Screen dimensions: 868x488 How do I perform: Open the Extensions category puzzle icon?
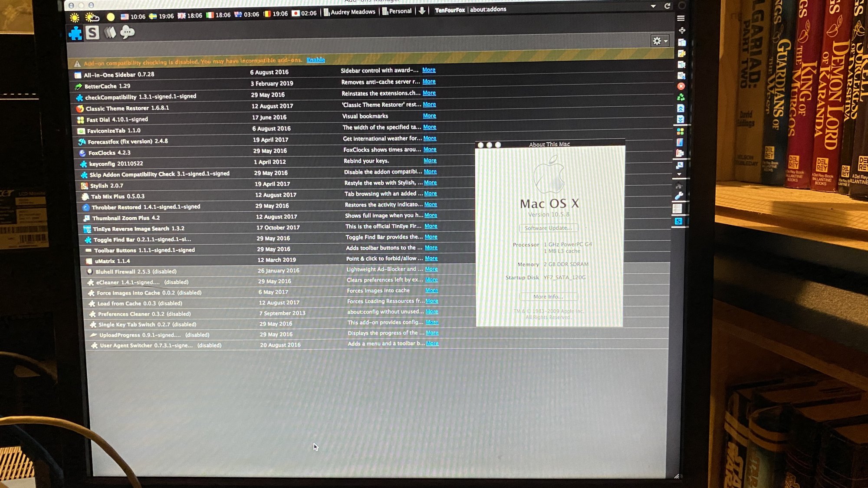click(75, 33)
